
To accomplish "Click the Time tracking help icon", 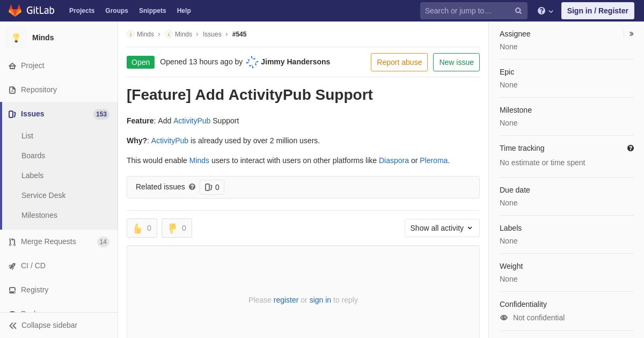I will pos(631,148).
